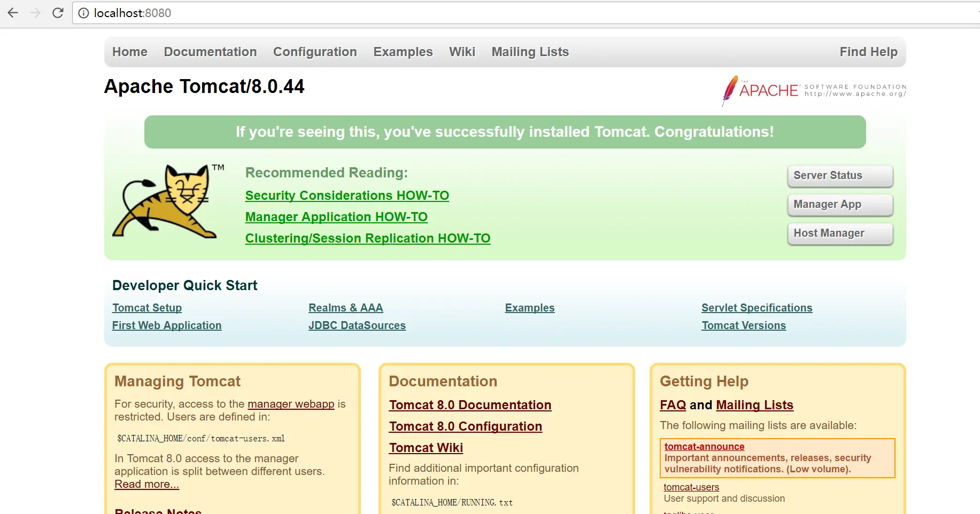This screenshot has width=980, height=514.
Task: Click the Apache Tomcat/8.0.44 heading
Action: pos(204,87)
